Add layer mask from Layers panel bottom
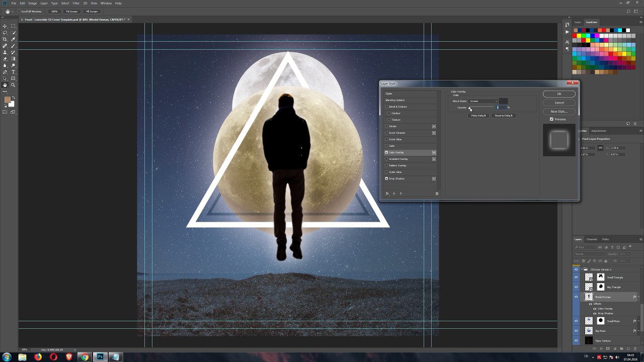Image resolution: width=644 pixels, height=362 pixels. click(x=608, y=348)
